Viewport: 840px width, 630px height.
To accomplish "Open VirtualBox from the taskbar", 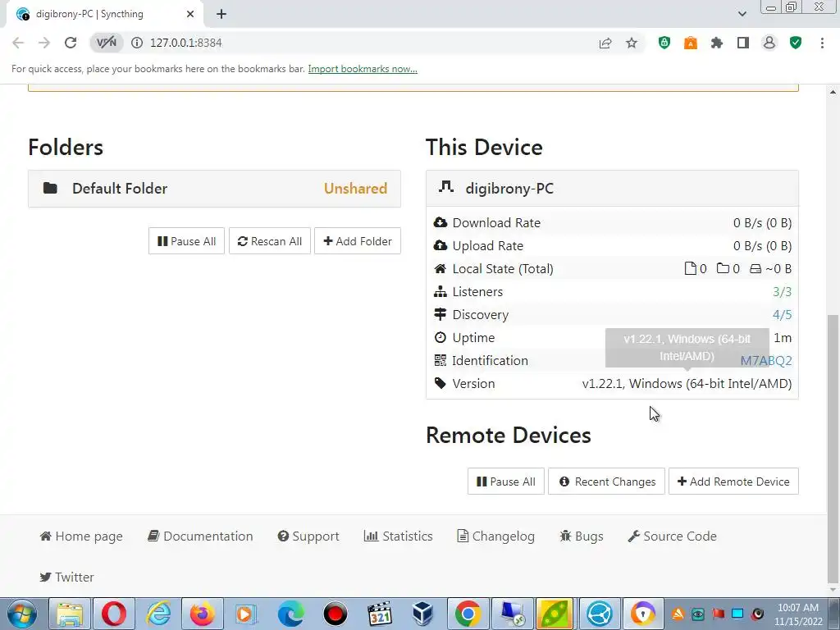I will 423,614.
